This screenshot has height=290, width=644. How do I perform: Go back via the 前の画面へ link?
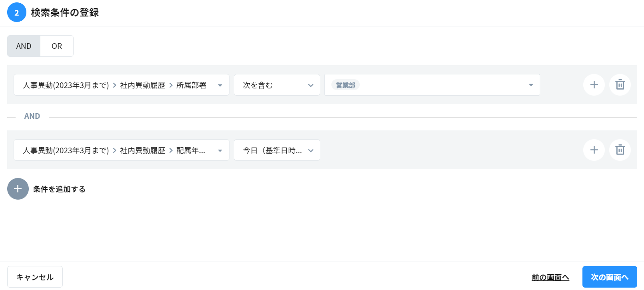point(550,277)
